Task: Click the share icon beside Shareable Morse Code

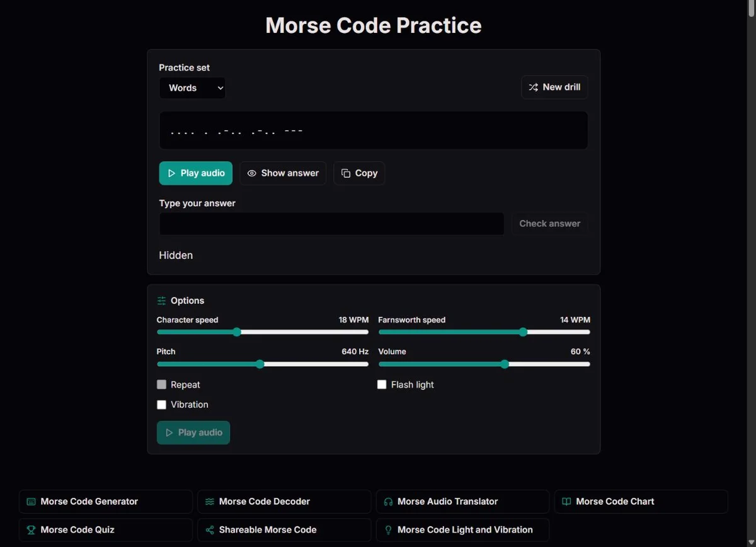Action: point(210,530)
